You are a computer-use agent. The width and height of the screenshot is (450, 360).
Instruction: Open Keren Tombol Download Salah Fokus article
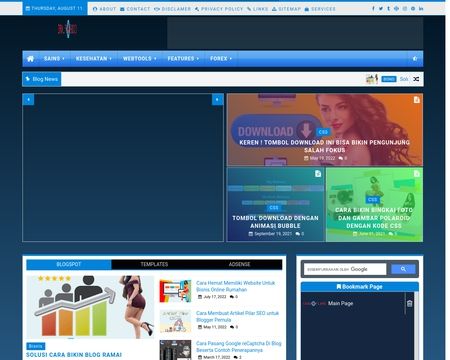(x=325, y=146)
